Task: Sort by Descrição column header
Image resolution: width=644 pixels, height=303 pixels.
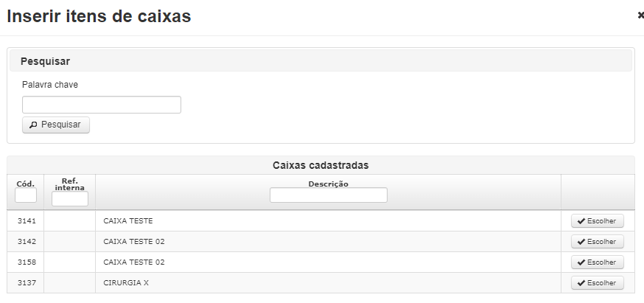Action: coord(328,184)
